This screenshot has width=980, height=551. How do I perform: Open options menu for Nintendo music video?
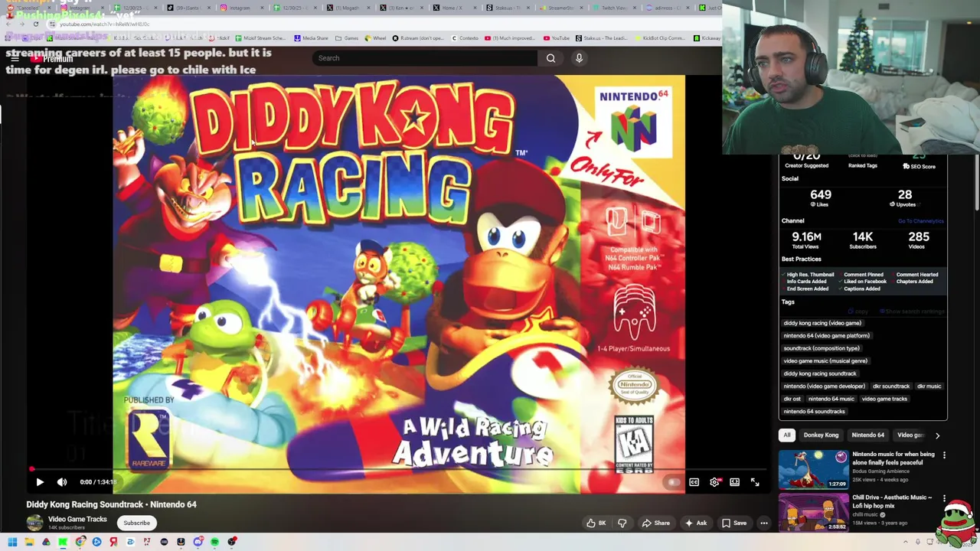tap(944, 455)
